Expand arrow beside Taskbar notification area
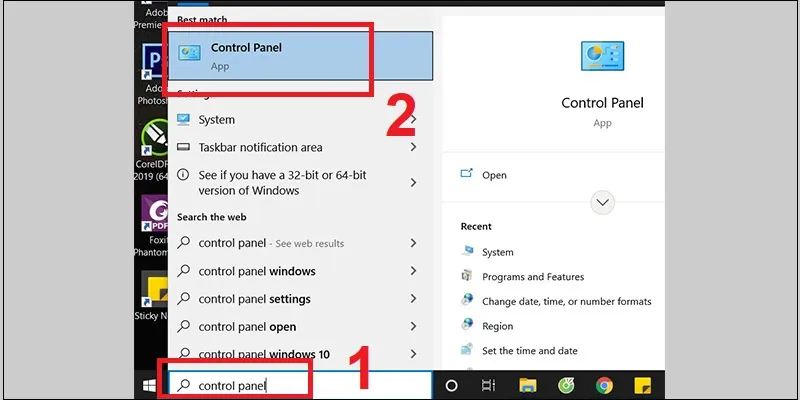Screen dimensions: 800x400 point(413,147)
